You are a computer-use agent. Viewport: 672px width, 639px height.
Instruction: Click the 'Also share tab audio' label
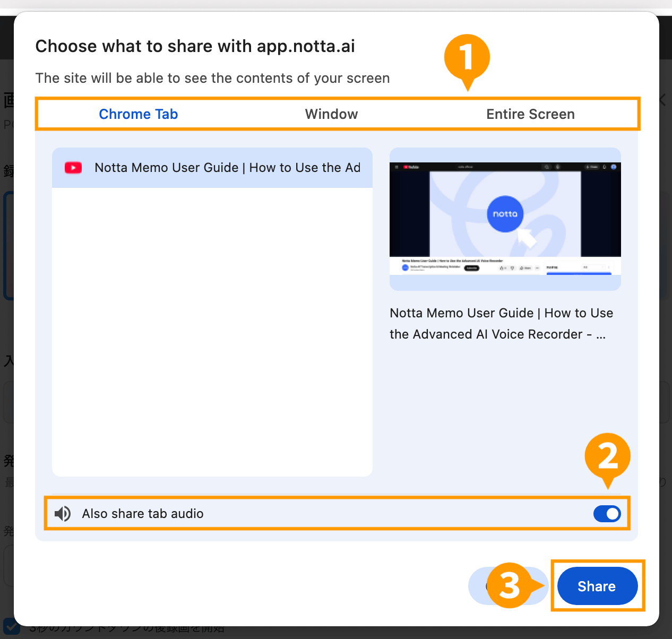pos(143,514)
